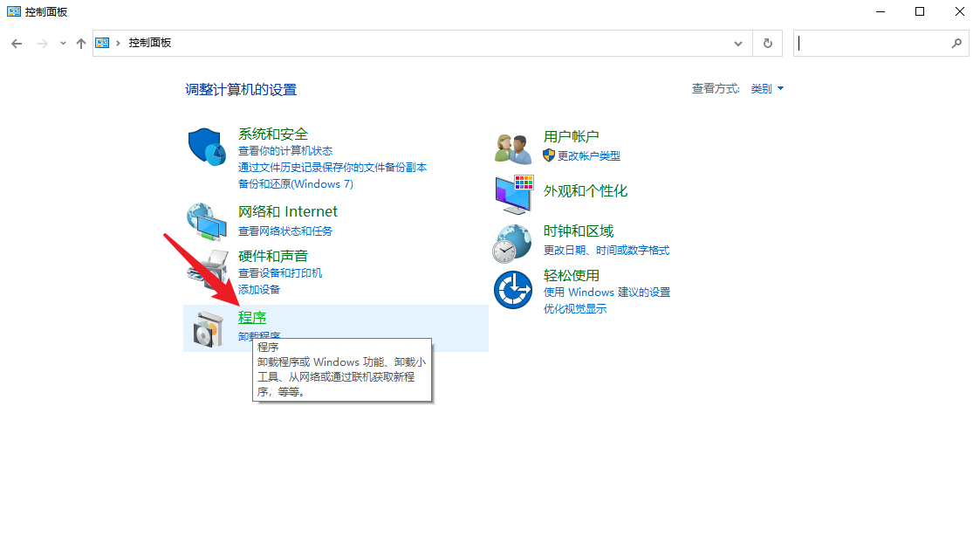Click the breadcrumb chevron before 控制面板
Viewport: 980px width, 551px height.
click(x=118, y=43)
